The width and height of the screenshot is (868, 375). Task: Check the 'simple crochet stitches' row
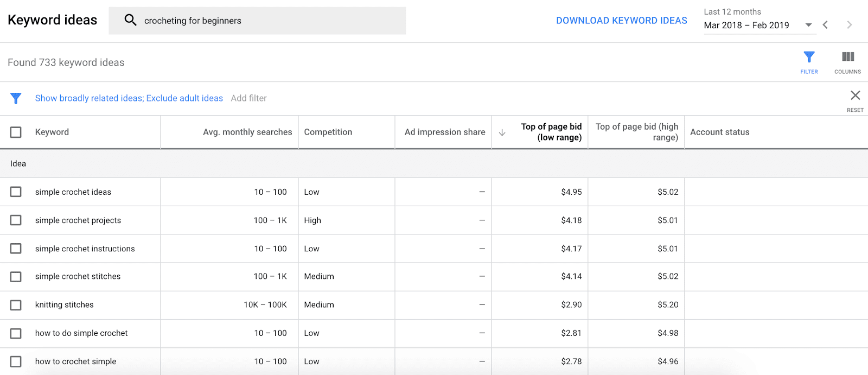(16, 277)
